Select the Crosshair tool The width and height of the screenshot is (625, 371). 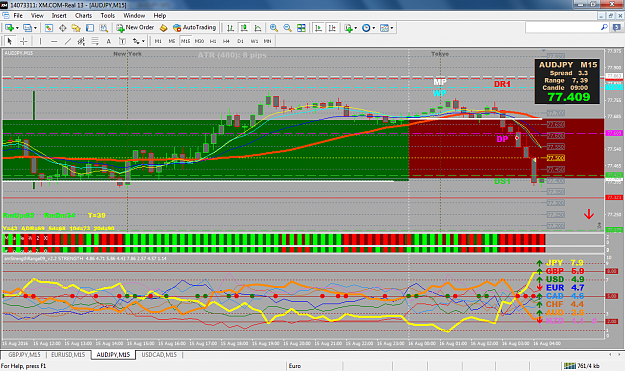(x=24, y=41)
